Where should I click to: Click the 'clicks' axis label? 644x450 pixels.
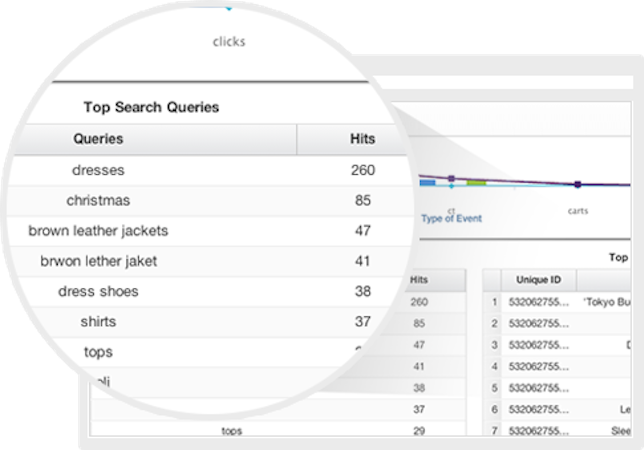pyautogui.click(x=229, y=41)
